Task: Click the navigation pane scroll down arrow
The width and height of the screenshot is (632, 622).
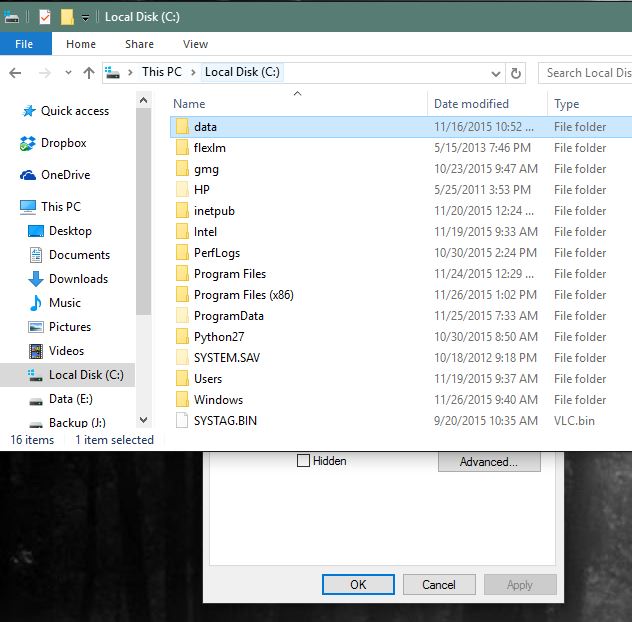Action: 143,420
